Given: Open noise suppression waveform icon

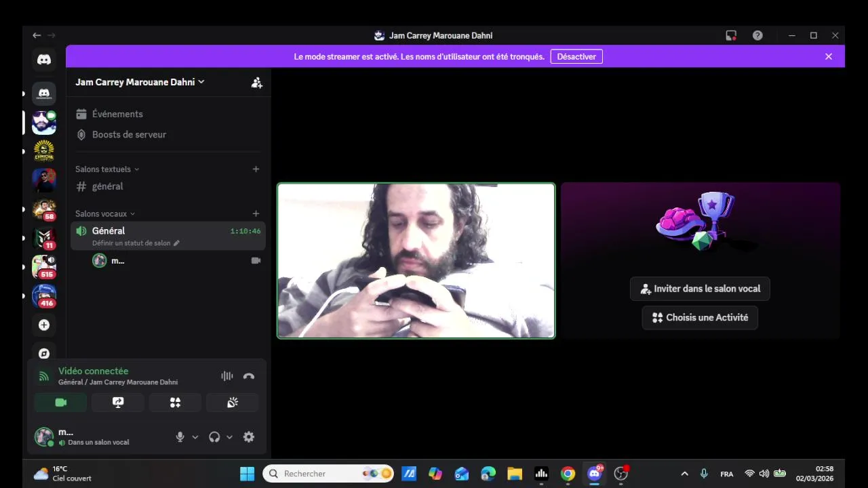Looking at the screenshot, I should (226, 376).
